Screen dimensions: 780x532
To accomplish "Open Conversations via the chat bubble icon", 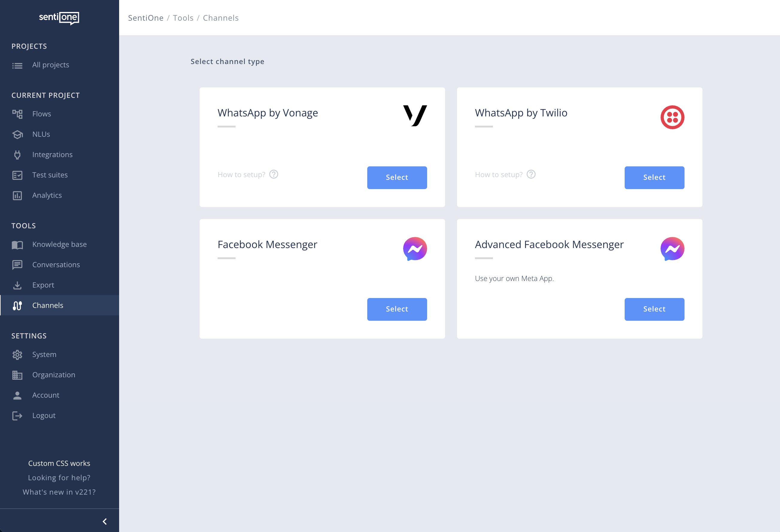I will 17,265.
